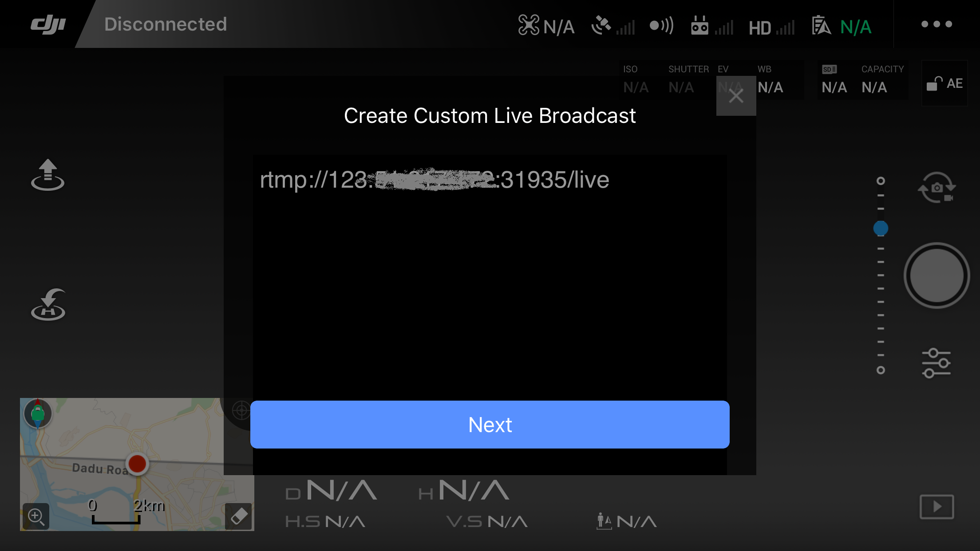Image resolution: width=980 pixels, height=551 pixels.
Task: Tap the round shutter capture button
Action: pos(937,275)
